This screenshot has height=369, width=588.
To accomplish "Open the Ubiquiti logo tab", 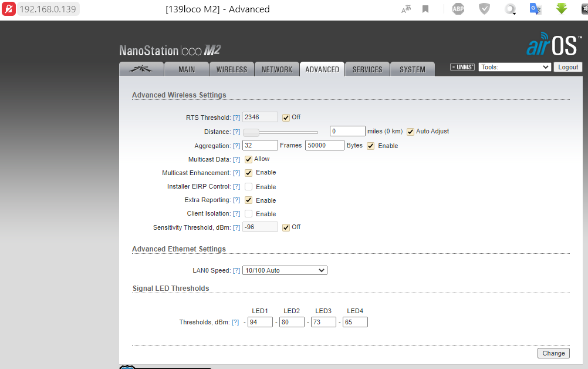I will [x=141, y=69].
